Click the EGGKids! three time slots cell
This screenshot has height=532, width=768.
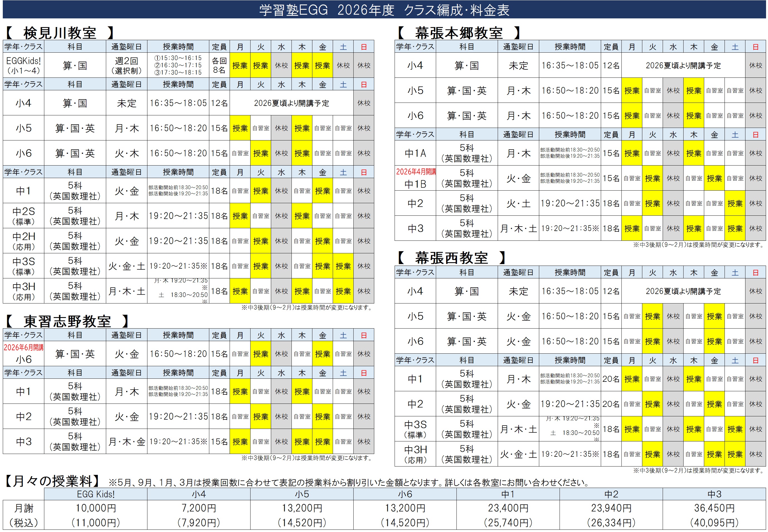[178, 65]
